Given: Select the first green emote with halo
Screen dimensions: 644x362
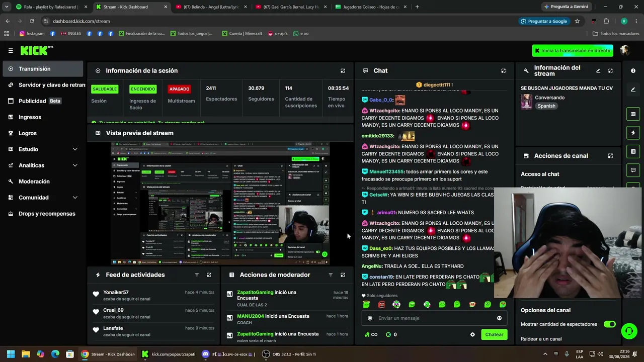Looking at the screenshot, I should coord(366,305).
